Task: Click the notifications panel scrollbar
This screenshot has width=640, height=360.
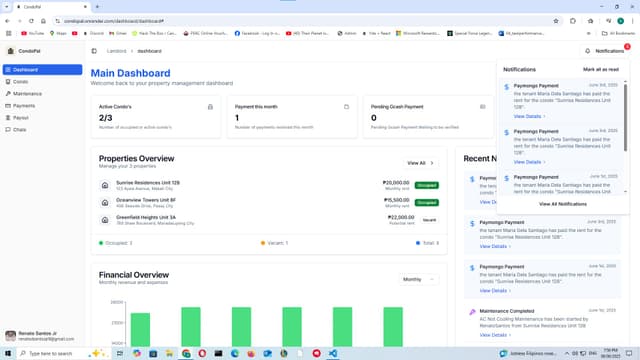Action: click(625, 118)
